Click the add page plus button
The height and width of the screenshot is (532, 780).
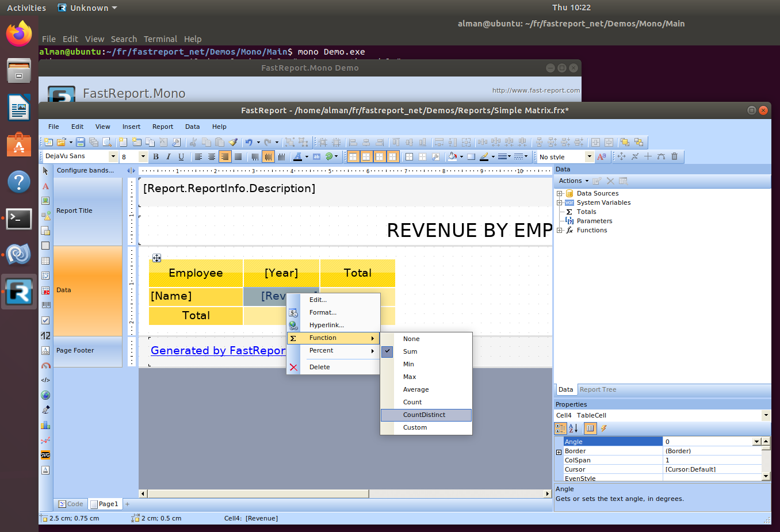pos(127,504)
